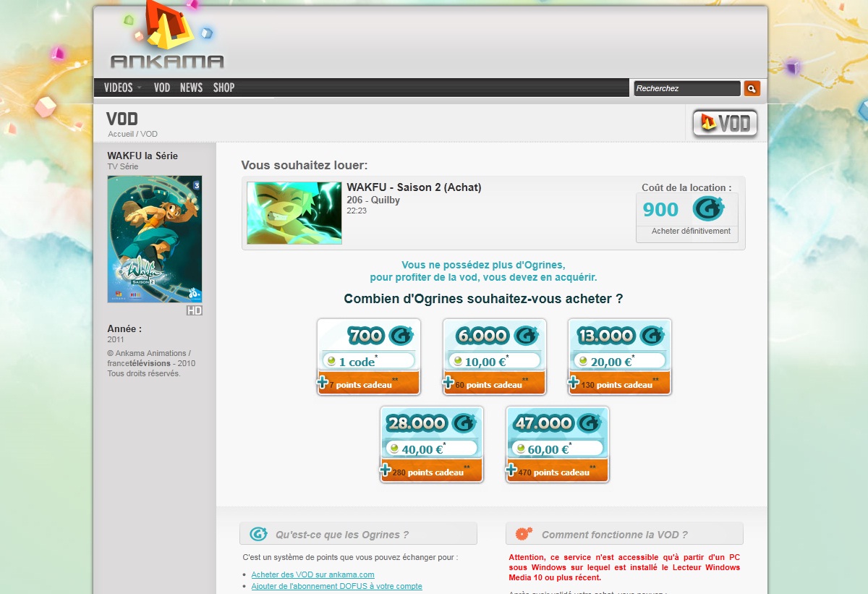Click the Ankama logo in the header
Screen dimensions: 868x594
pyautogui.click(x=167, y=40)
